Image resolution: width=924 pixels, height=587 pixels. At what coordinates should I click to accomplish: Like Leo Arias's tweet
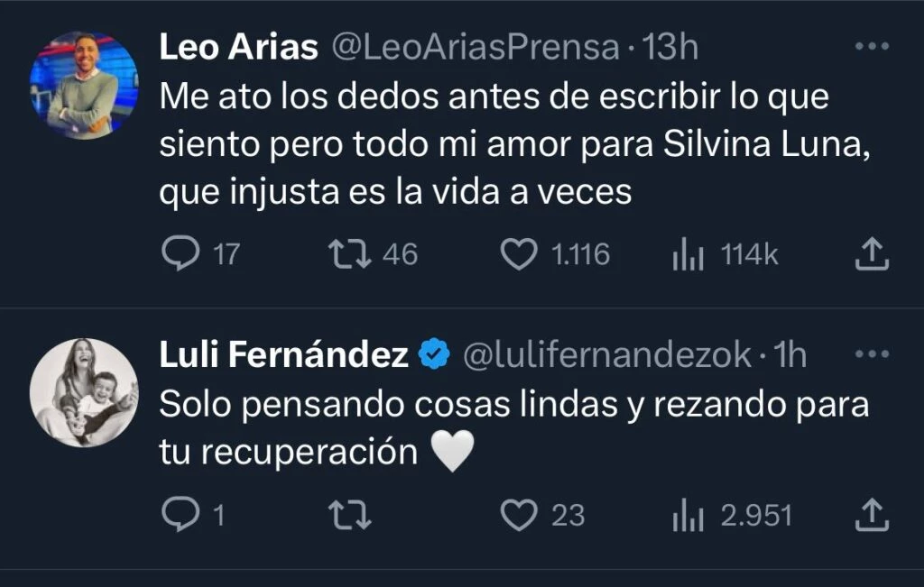(519, 254)
